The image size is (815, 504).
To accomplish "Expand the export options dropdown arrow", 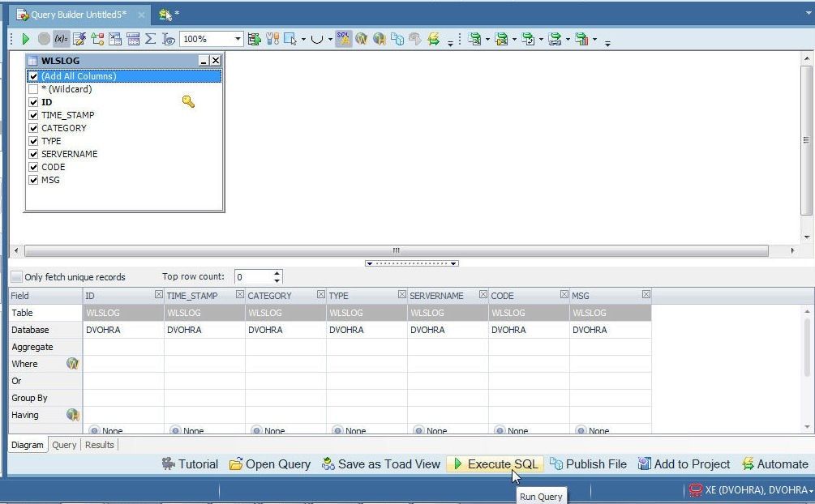I will (x=488, y=39).
